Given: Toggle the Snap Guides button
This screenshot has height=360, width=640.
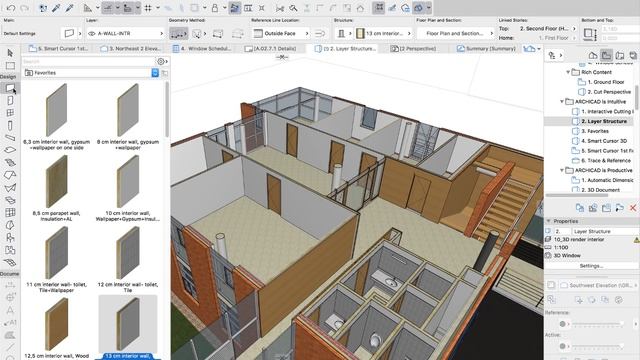Looking at the screenshot, I should tap(128, 8).
